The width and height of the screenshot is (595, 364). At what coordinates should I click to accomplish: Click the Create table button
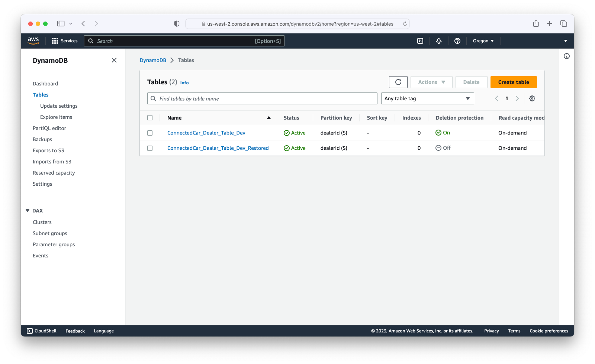tap(514, 82)
